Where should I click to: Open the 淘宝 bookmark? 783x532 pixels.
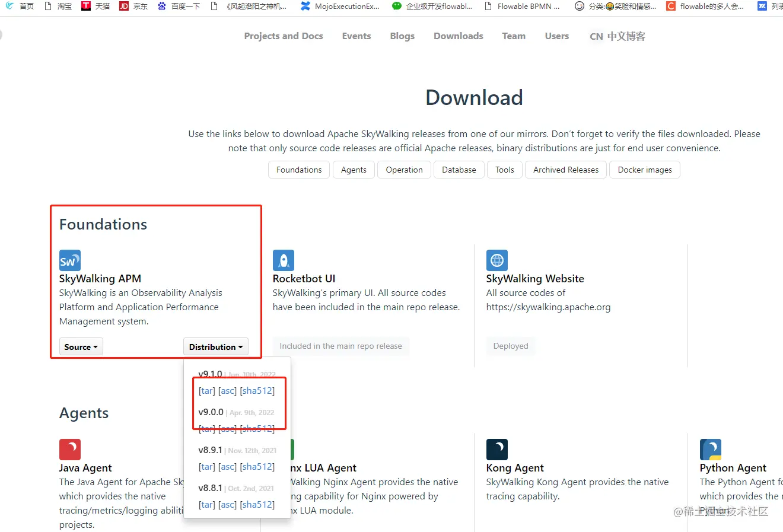pos(58,6)
